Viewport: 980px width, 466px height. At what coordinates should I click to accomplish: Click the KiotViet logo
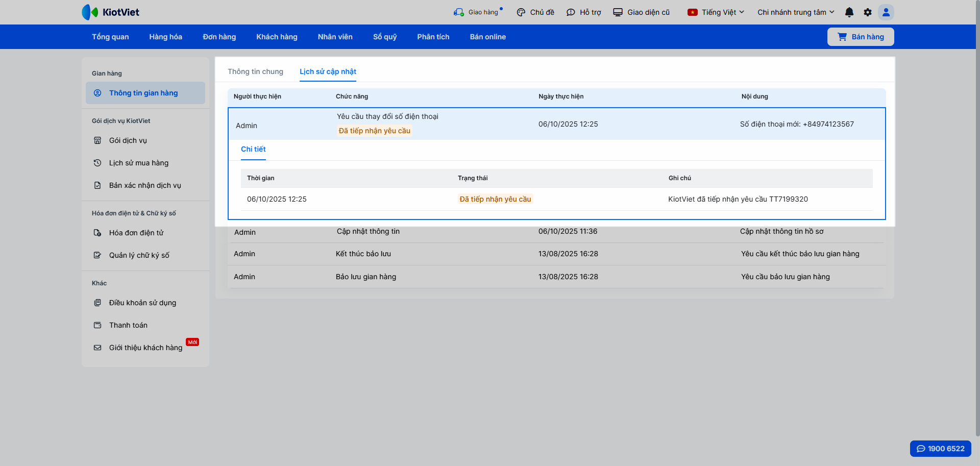[111, 12]
